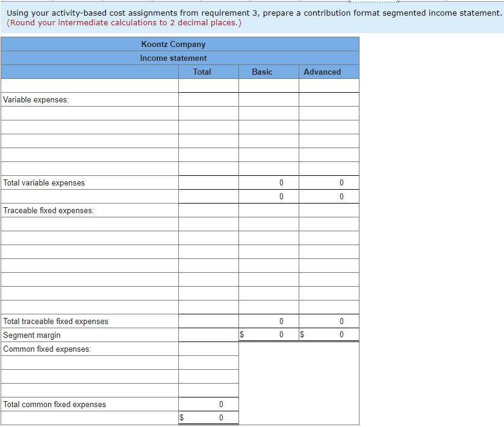Open the first dropdown under Traceable fixed expenses
Image resolution: width=504 pixels, height=427 pixels.
coord(89,223)
